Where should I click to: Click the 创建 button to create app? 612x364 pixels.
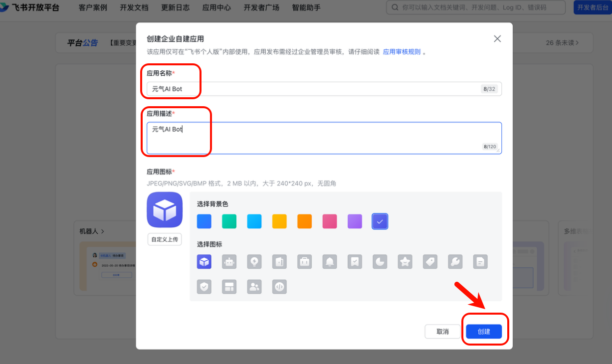pyautogui.click(x=484, y=331)
